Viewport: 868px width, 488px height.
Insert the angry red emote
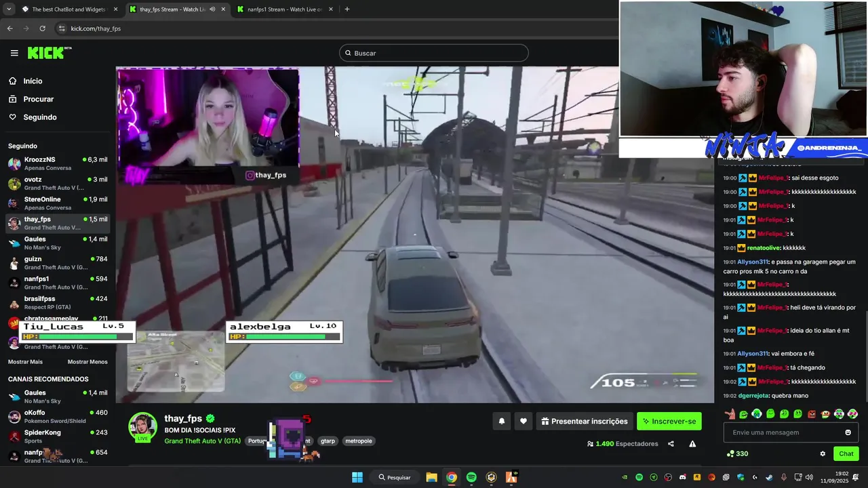point(812,413)
